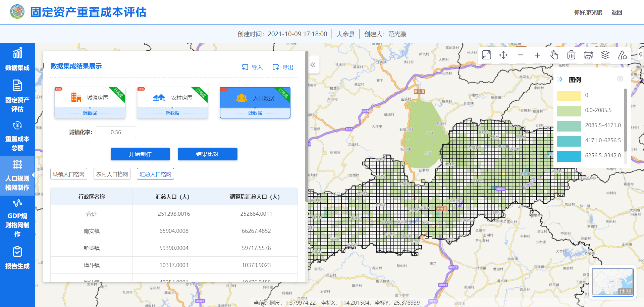Click the 导出 export button

[283, 67]
